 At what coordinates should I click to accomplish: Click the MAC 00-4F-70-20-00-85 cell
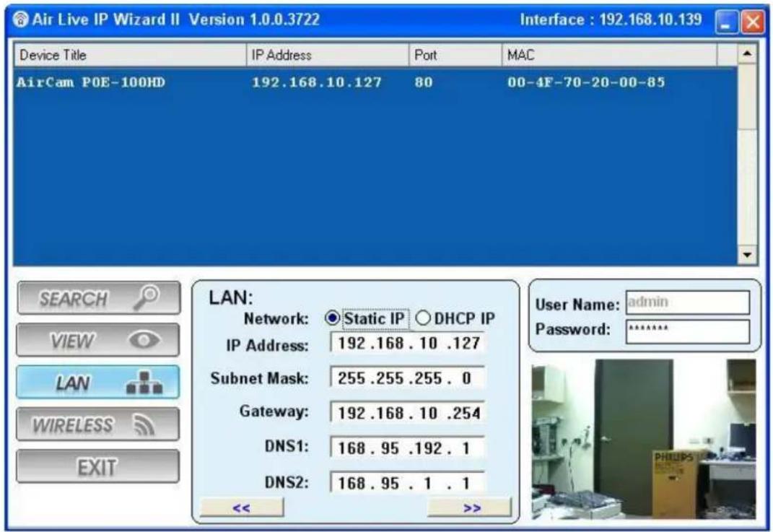586,82
